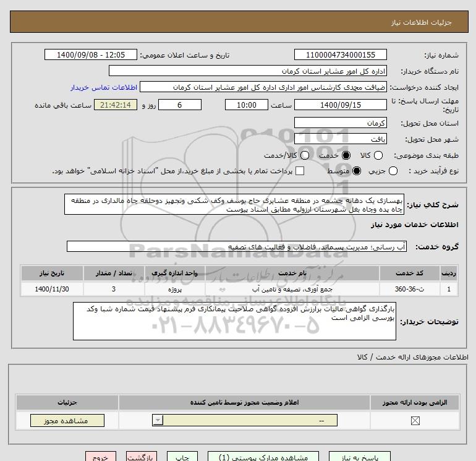Click the کد خدمت column header
This screenshot has width=476, height=461.
click(x=409, y=273)
